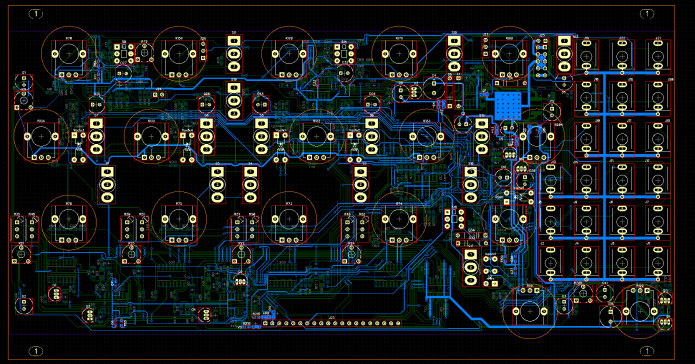Click the "1" marker in the top-left corner
The width and height of the screenshot is (695, 364).
pyautogui.click(x=36, y=14)
